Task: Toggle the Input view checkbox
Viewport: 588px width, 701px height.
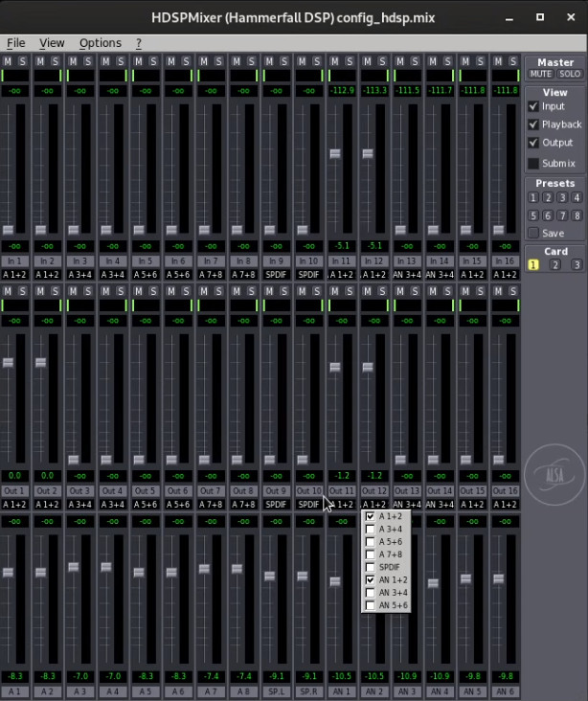Action: tap(533, 106)
